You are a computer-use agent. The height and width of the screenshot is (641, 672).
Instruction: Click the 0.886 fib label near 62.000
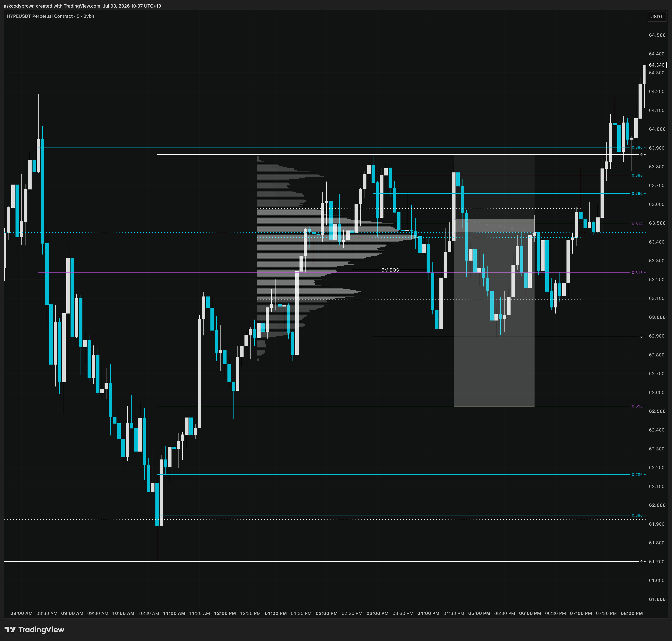(x=637, y=515)
